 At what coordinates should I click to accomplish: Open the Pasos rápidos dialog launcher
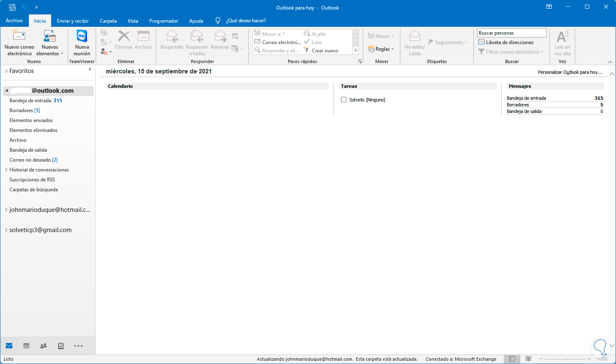[x=360, y=61]
